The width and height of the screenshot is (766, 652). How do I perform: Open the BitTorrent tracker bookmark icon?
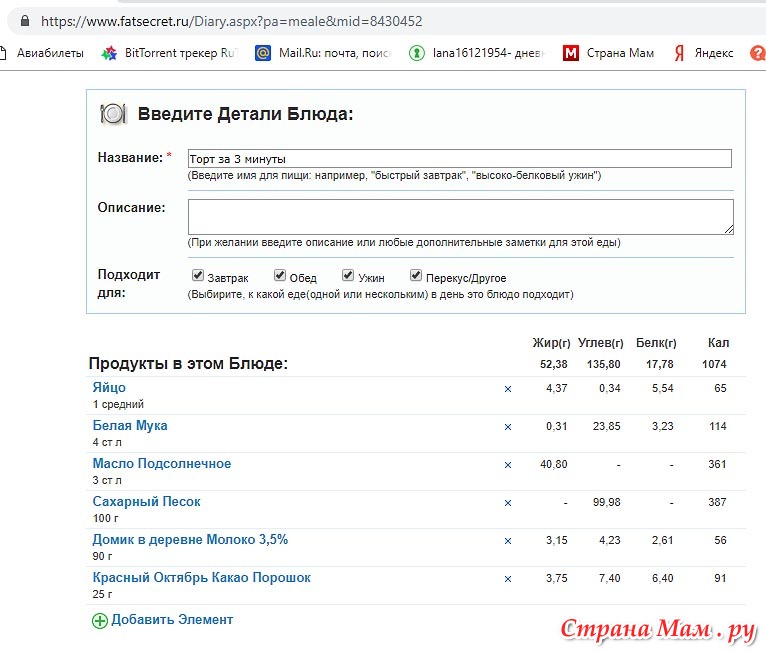[x=109, y=53]
